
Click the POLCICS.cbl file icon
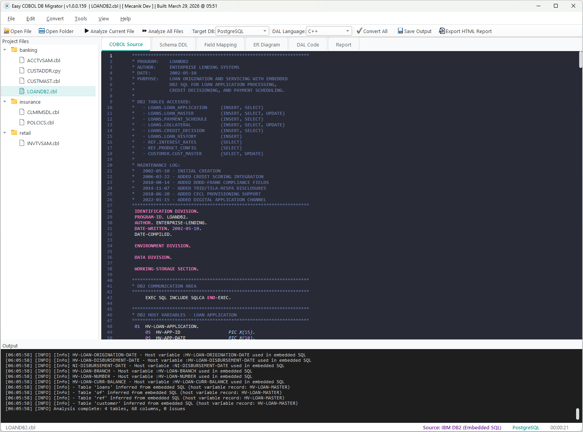(x=22, y=122)
